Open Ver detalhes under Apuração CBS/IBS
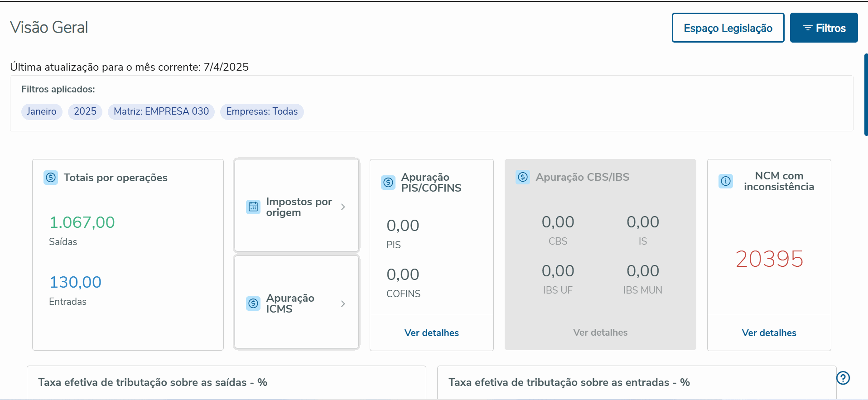 coord(600,333)
